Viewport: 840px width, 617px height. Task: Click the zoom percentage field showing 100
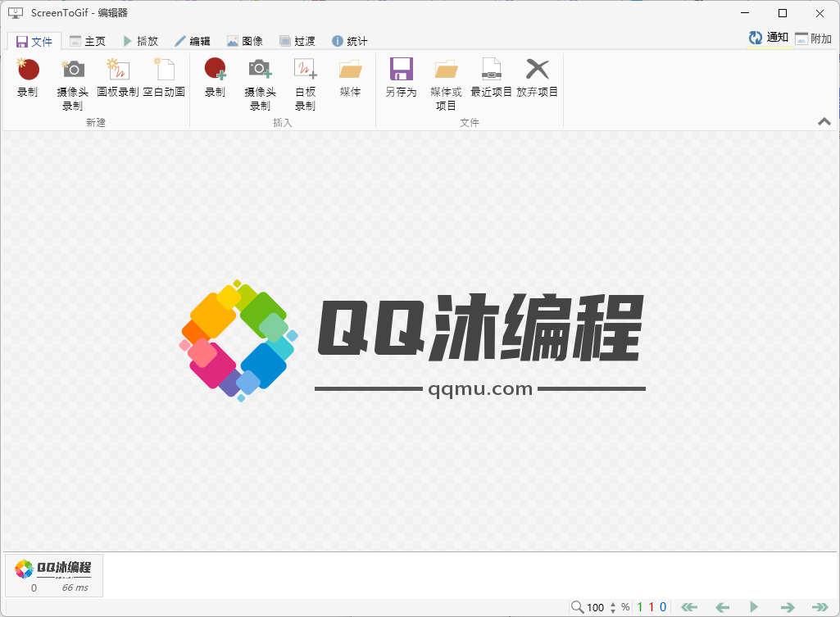pyautogui.click(x=596, y=607)
